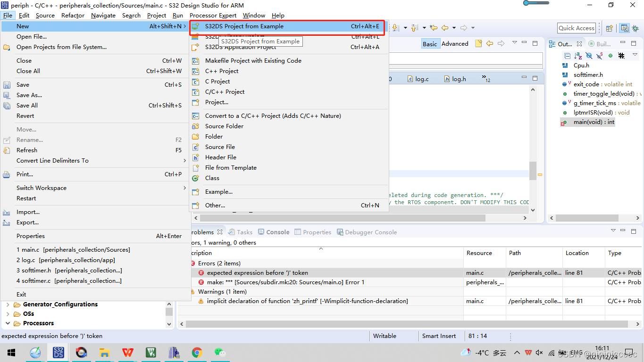Image resolution: width=644 pixels, height=362 pixels.
Task: Open Previous Annotation dropdown arrow
Action: pyautogui.click(x=424, y=28)
